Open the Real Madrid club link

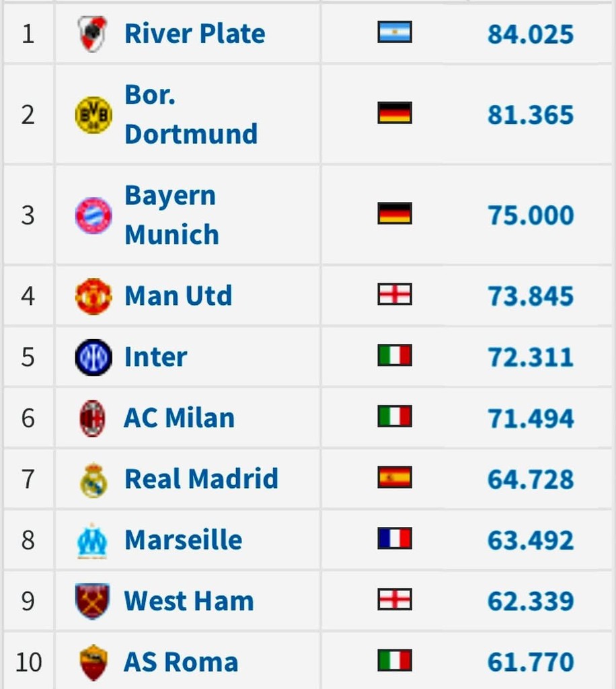(x=201, y=479)
